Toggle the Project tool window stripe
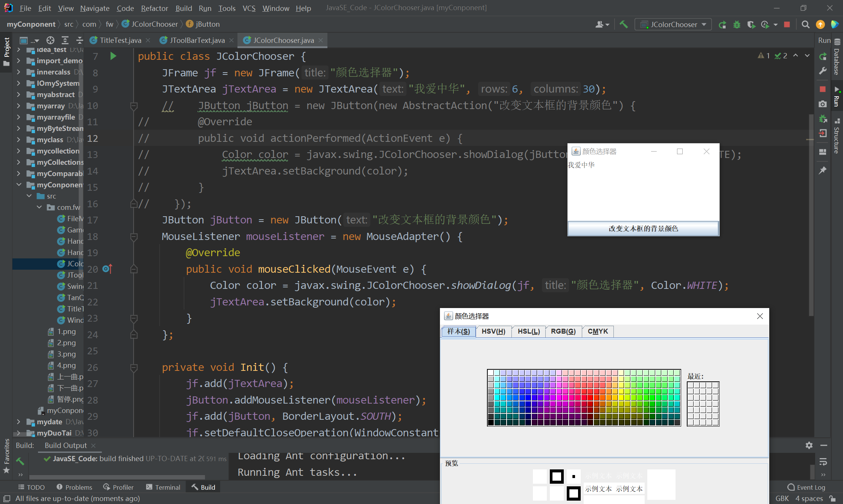This screenshot has width=843, height=504. pos(6,52)
